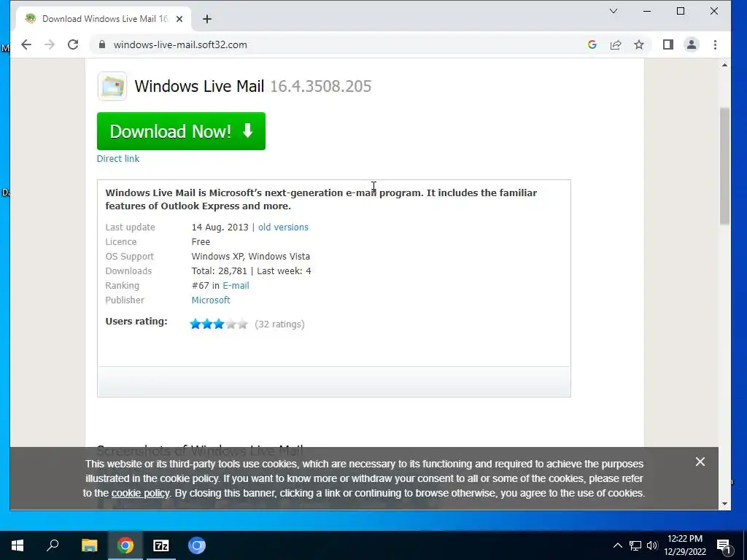Viewport: 747px width, 560px height.
Task: Open the old versions link
Action: click(x=283, y=227)
